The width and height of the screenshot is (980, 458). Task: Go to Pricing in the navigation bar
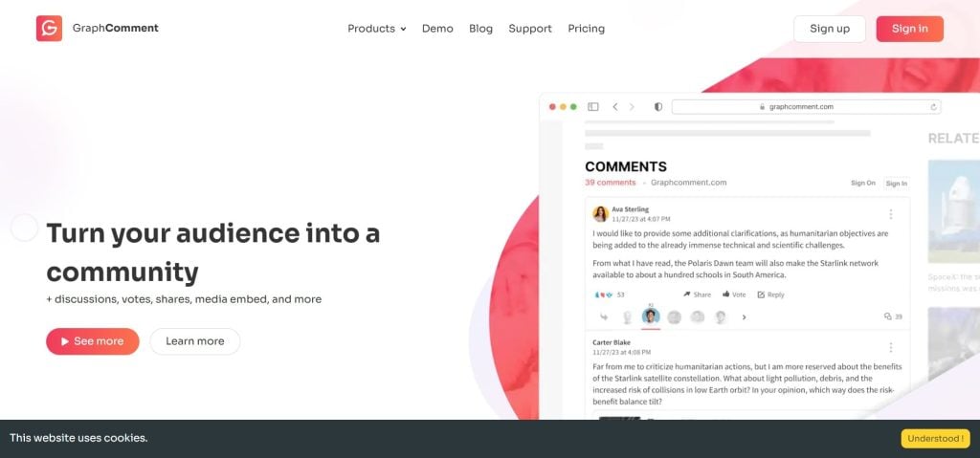pyautogui.click(x=586, y=29)
